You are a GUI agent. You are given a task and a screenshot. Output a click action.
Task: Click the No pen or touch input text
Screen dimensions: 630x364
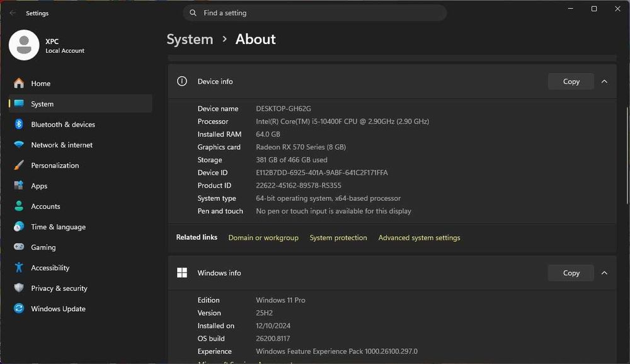(333, 211)
